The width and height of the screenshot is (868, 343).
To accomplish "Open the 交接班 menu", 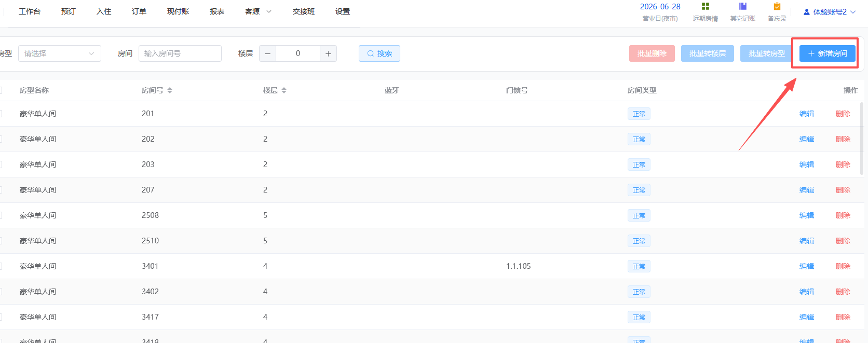I will click(304, 11).
